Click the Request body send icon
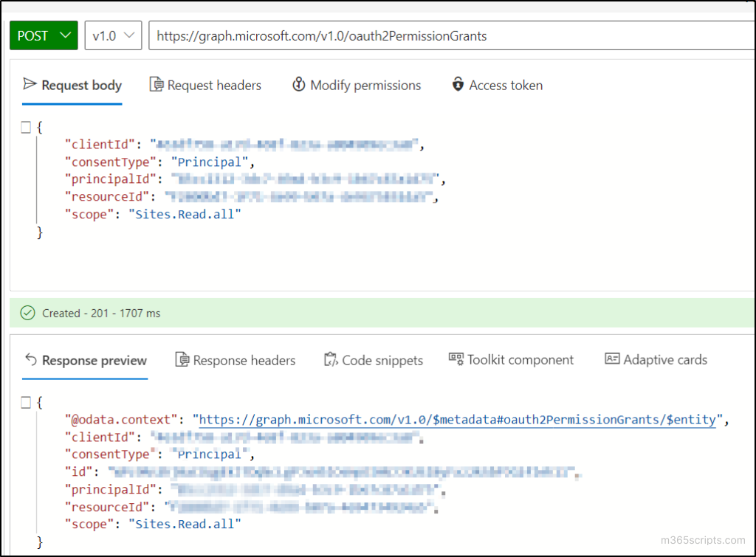Image resolution: width=756 pixels, height=557 pixels. tap(30, 85)
